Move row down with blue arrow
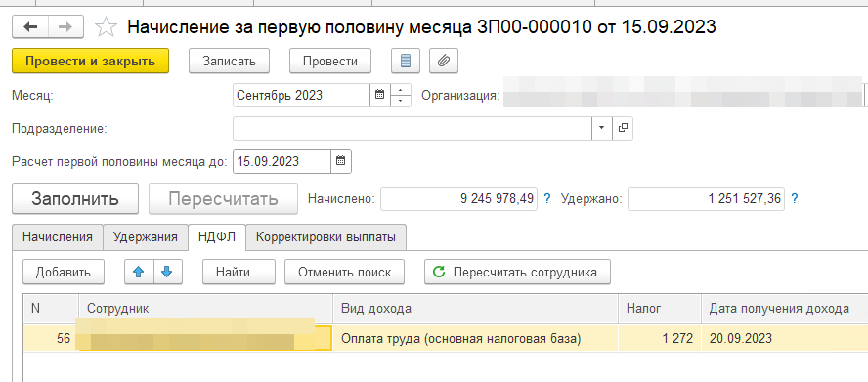The width and height of the screenshot is (868, 382). point(168,272)
